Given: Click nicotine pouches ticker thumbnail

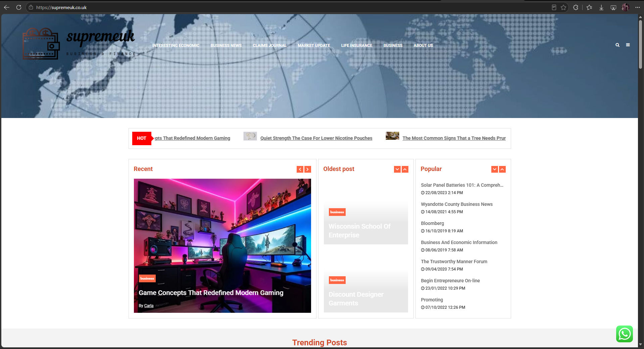Looking at the screenshot, I should click(x=250, y=136).
